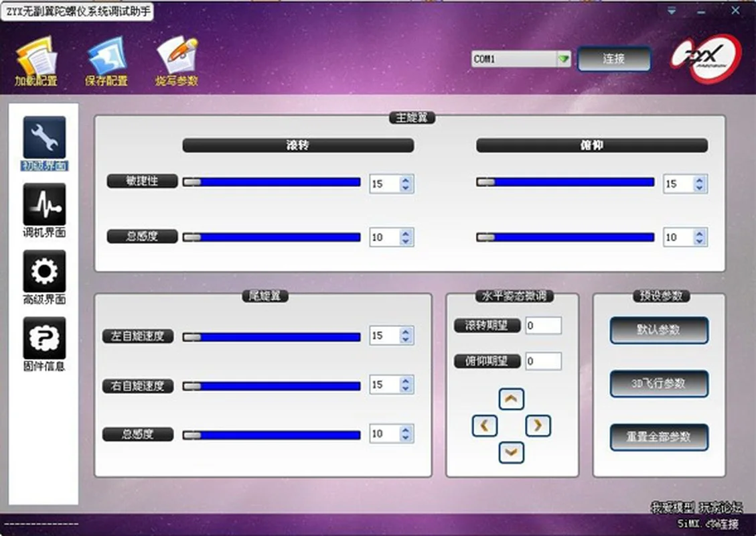
Task: Click the 滚转 header bar in 主旋翼
Action: point(298,145)
